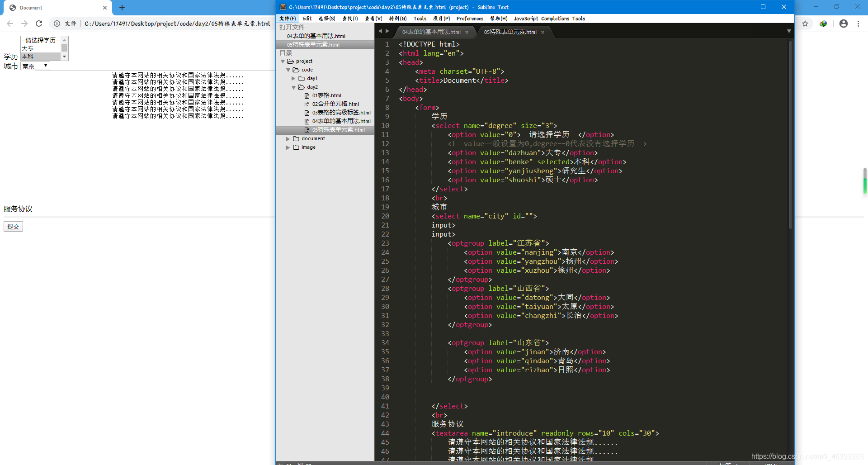
Task: Switch to the 05特殊表单元素.html editor tab
Action: click(510, 32)
